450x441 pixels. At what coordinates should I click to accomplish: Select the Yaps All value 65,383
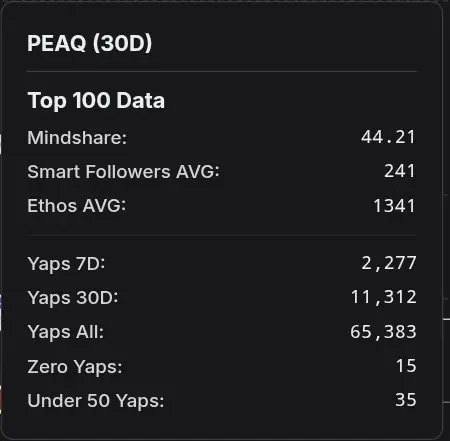pyautogui.click(x=383, y=332)
